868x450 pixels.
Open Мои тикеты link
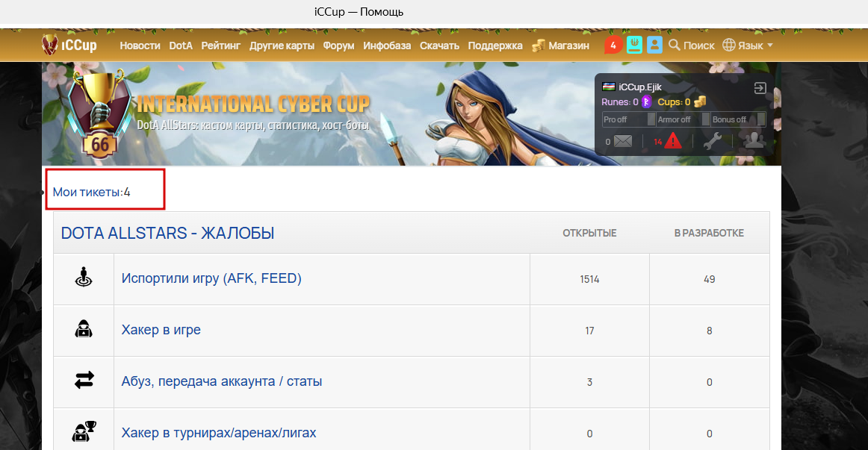click(x=87, y=193)
